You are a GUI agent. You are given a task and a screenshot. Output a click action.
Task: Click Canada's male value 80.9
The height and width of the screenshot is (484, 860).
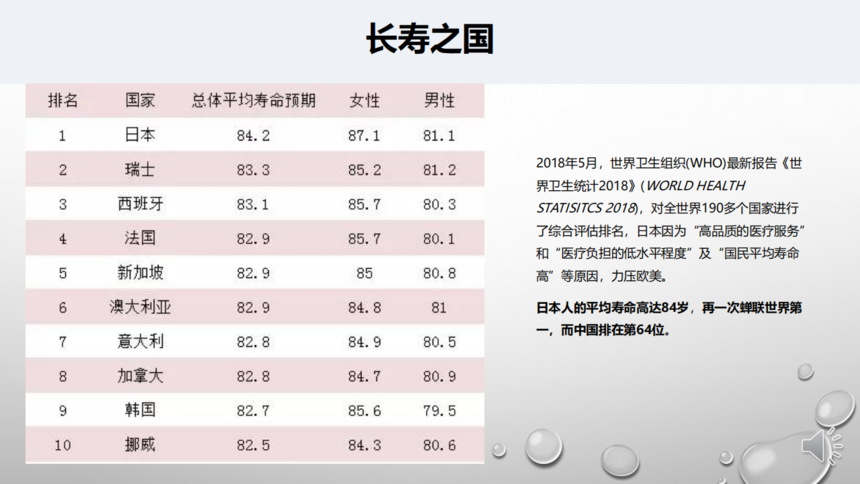click(x=439, y=376)
